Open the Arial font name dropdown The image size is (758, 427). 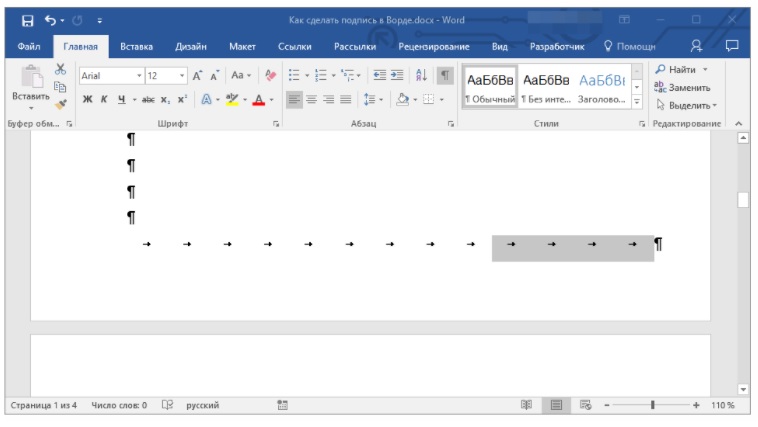tap(139, 76)
